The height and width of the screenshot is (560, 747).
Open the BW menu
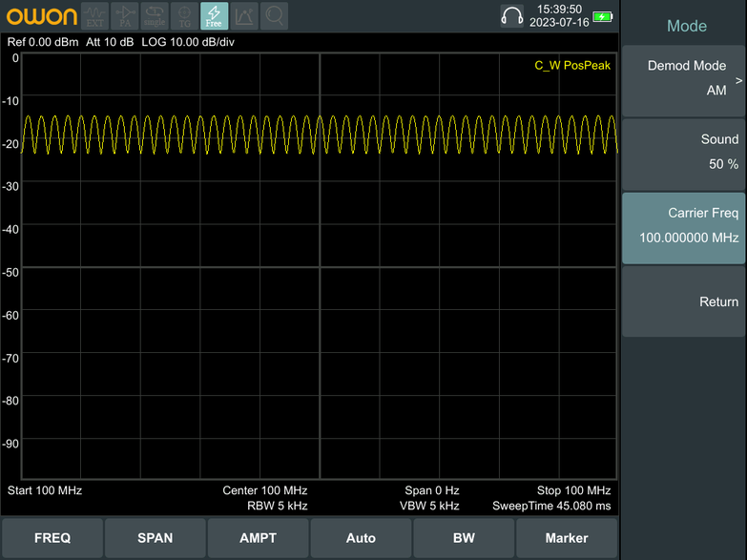[x=464, y=538]
